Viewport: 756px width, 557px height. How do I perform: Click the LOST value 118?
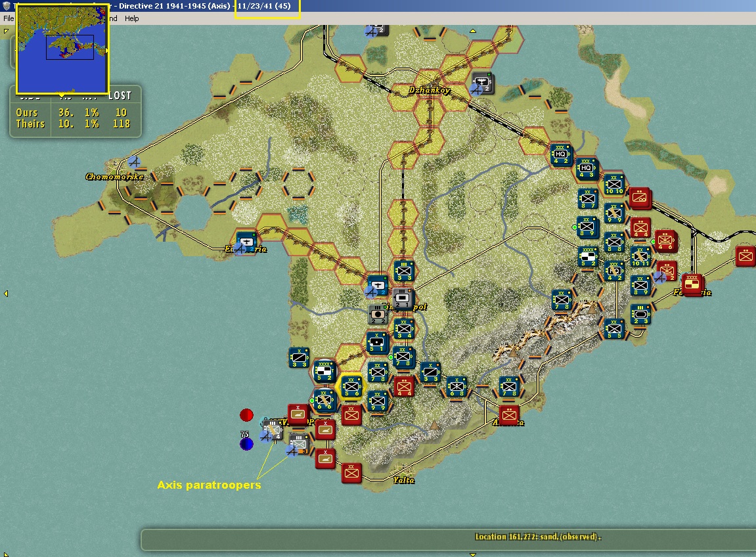(122, 124)
